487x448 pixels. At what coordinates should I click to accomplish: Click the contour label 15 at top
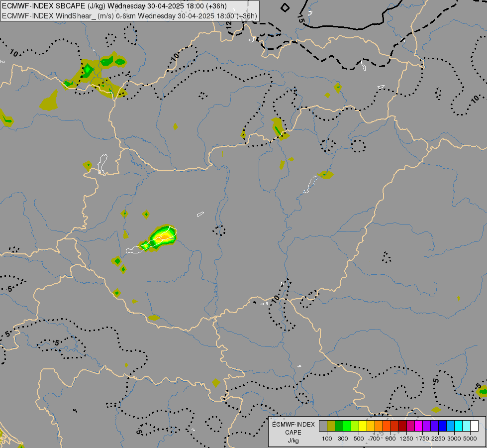pyautogui.click(x=301, y=18)
